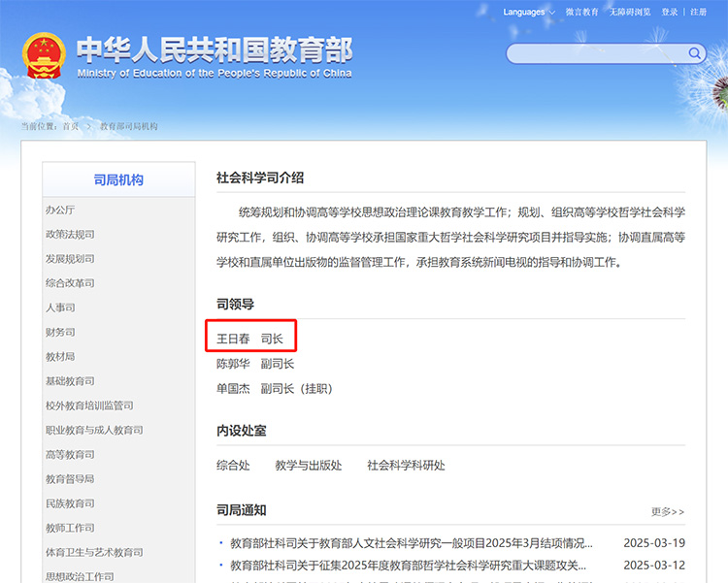Click 登录 to log in

670,12
